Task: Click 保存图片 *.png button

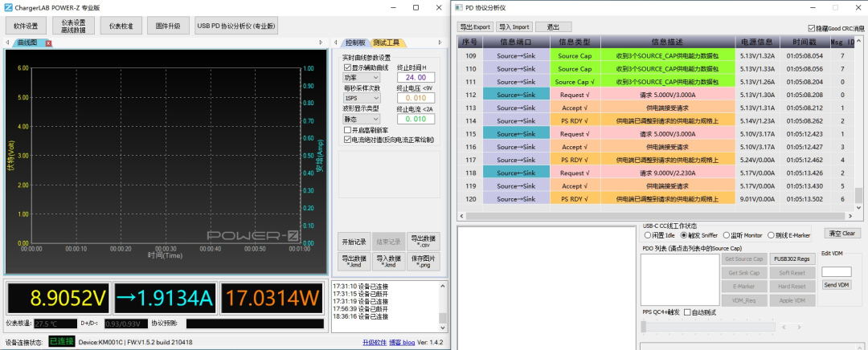Action: click(x=423, y=262)
